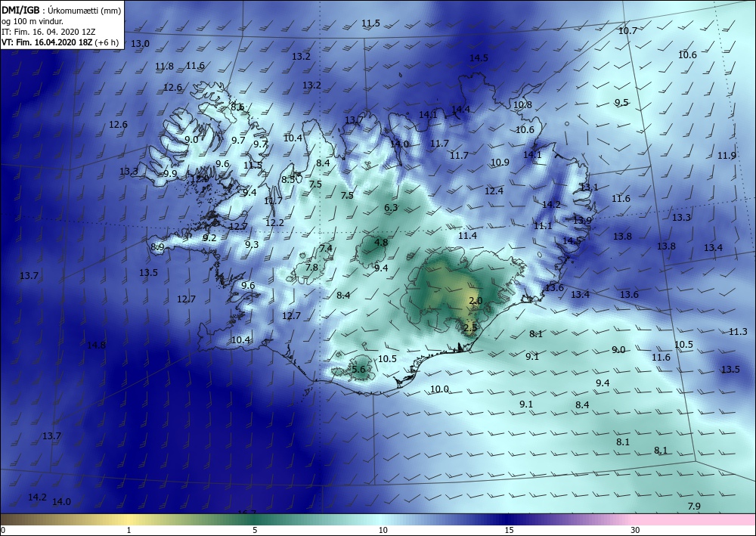Click the 'og 100 m vindur.' legend line
The width and height of the screenshot is (756, 536).
33,21
